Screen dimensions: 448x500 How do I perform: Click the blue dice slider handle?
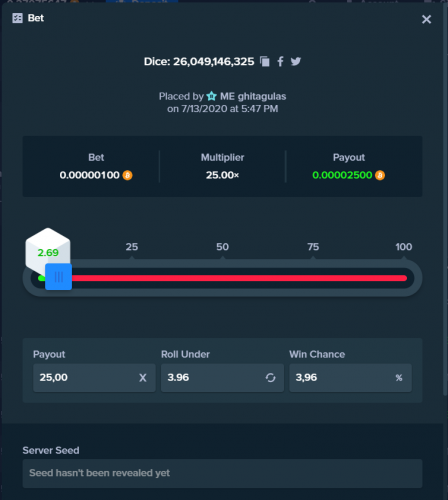(x=58, y=277)
